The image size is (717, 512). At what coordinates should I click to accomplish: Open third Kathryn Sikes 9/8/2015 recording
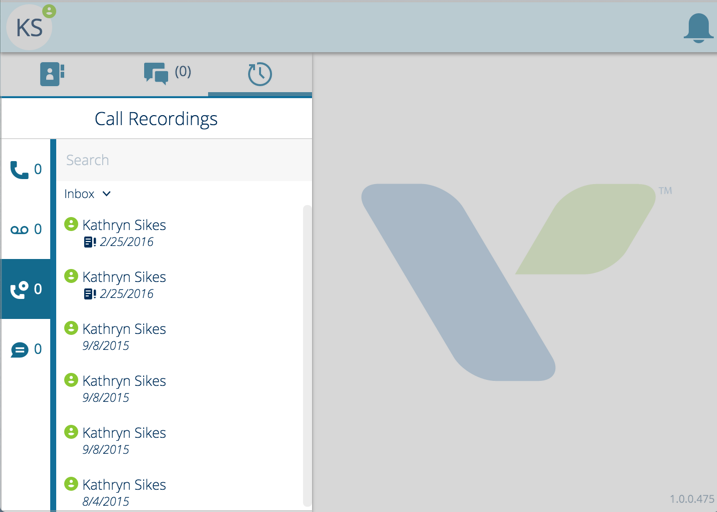tap(180, 441)
